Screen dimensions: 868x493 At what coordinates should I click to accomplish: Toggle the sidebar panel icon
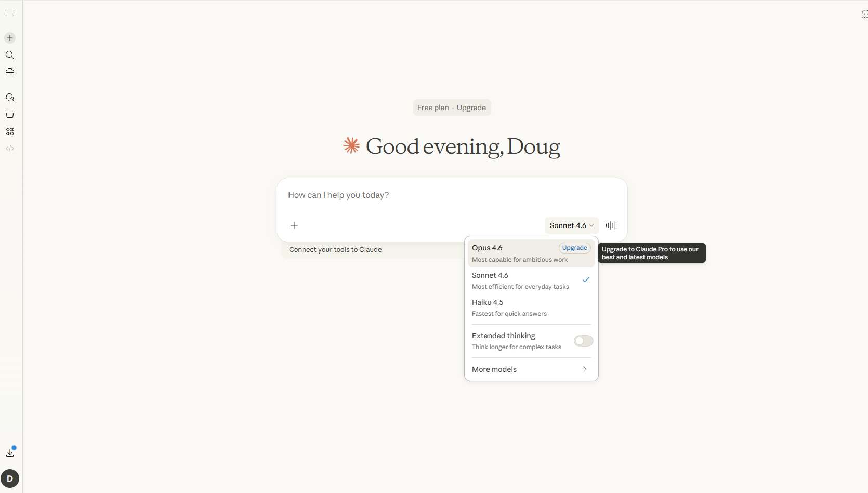(10, 13)
